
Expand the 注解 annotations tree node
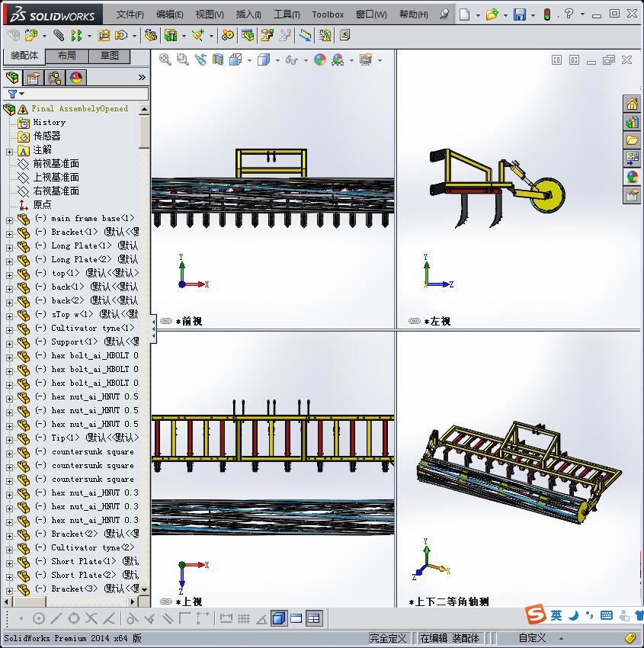tap(9, 152)
